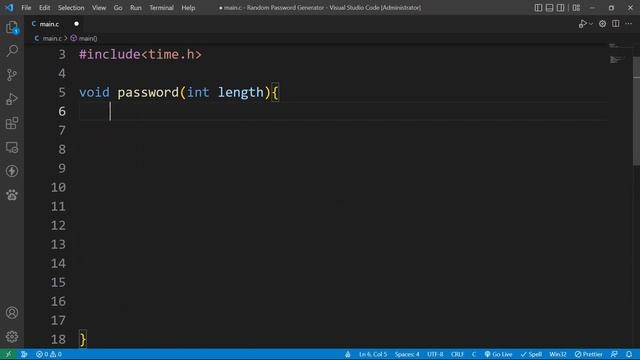Viewport: 640px width, 360px height.
Task: Open the Spaces: 4 indentation selector
Action: 407,354
